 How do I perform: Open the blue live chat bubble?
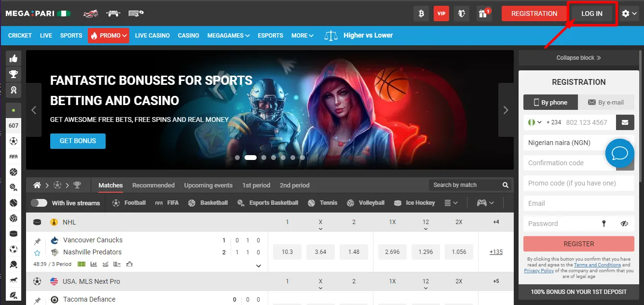tap(619, 154)
